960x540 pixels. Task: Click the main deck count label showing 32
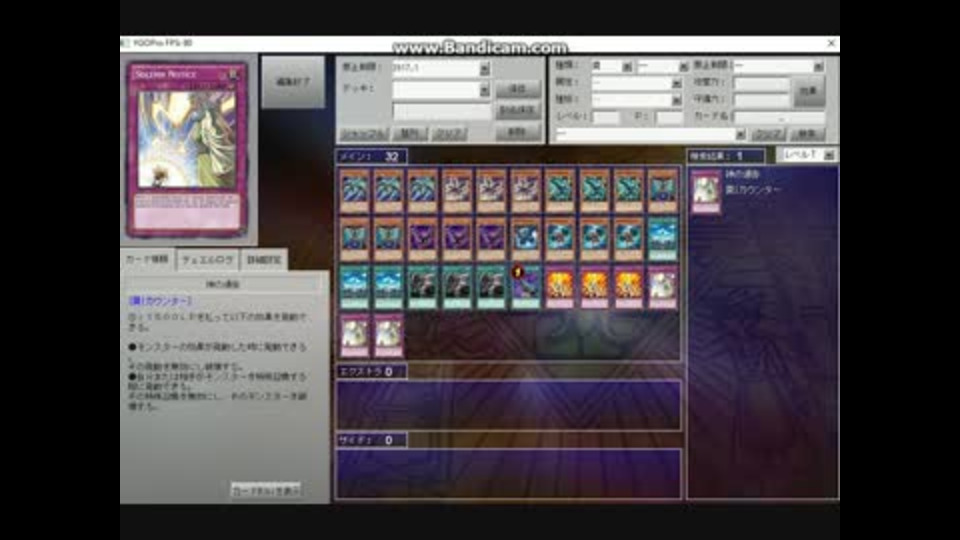371,156
